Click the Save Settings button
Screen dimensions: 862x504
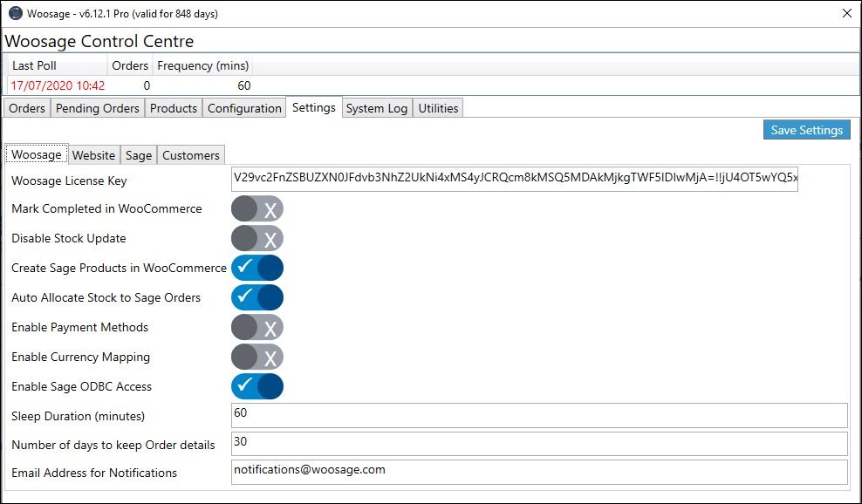click(806, 130)
